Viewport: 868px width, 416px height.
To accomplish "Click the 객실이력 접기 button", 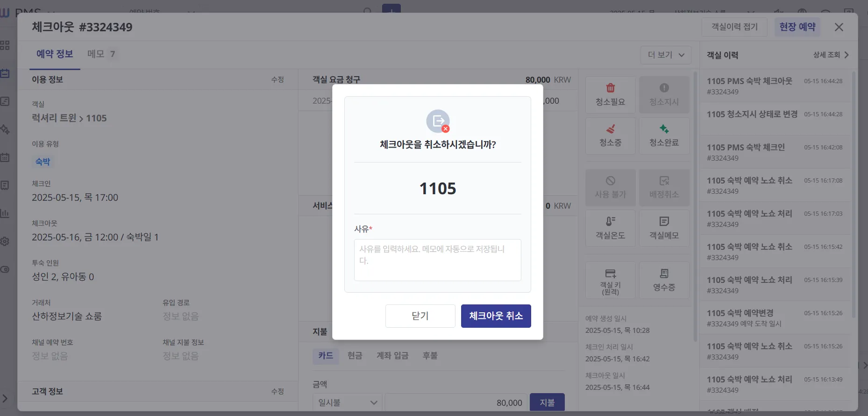I will pyautogui.click(x=734, y=27).
